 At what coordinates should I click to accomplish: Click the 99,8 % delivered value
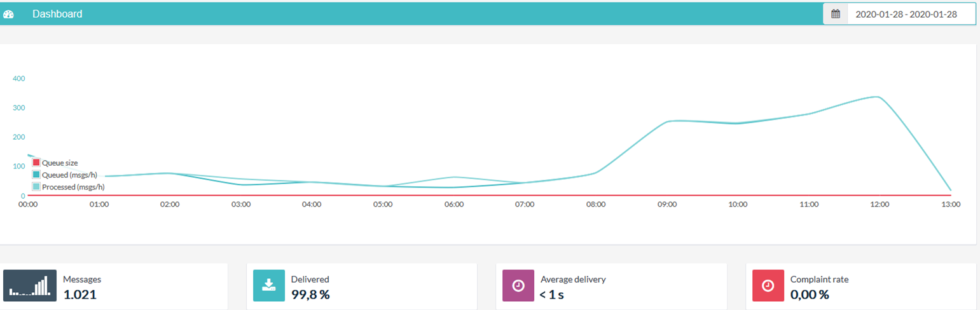[x=310, y=295]
